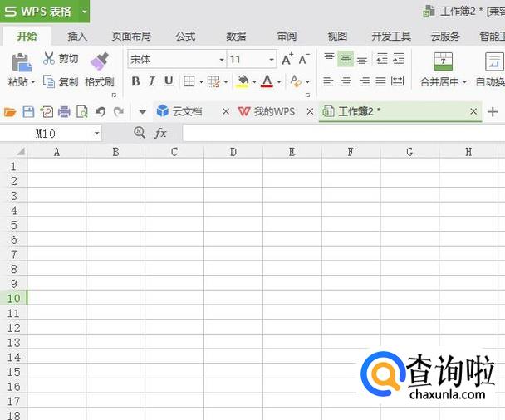Switch to the 插入 tab
Image resolution: width=505 pixels, height=420 pixels.
coord(77,37)
